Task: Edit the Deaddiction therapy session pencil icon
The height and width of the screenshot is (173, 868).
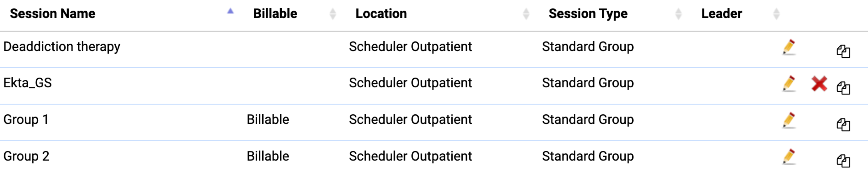Action: pos(789,47)
